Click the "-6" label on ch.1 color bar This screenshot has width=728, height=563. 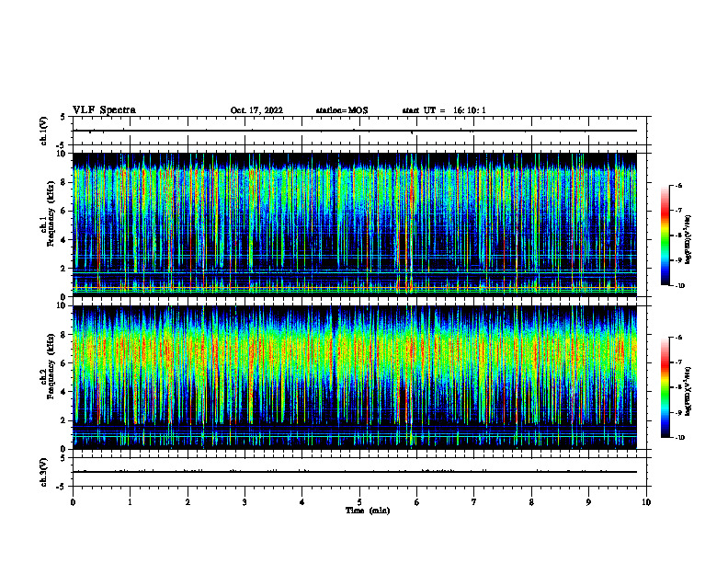(x=678, y=185)
